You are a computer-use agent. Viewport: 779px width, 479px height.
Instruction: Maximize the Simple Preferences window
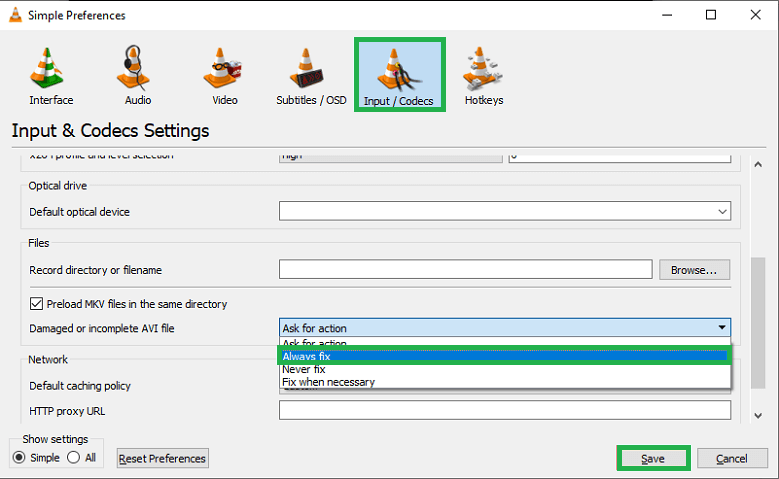click(x=711, y=15)
